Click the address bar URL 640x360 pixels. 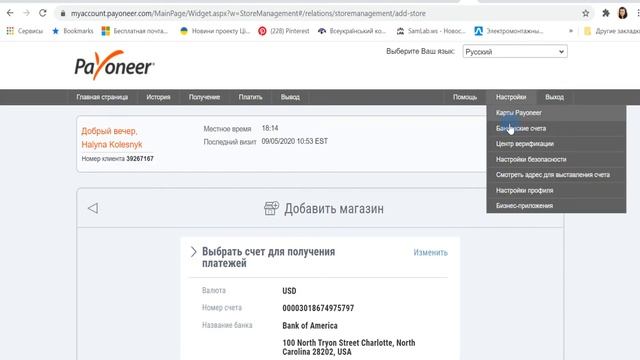coord(248,13)
